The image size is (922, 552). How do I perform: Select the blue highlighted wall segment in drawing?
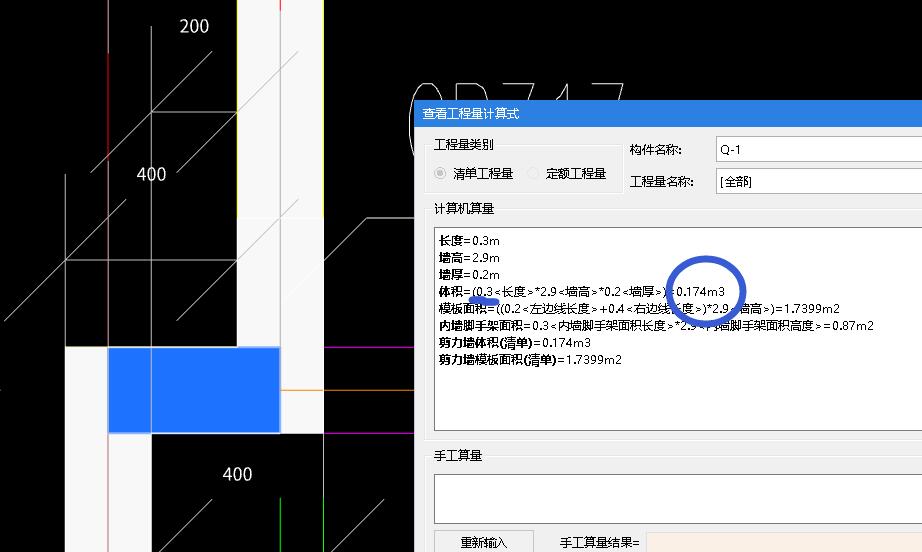tap(194, 390)
